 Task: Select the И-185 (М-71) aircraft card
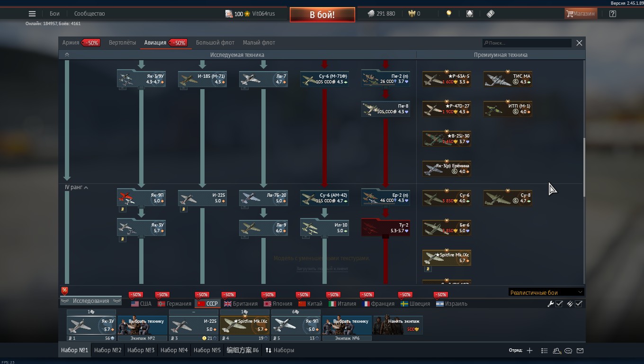[x=202, y=79]
